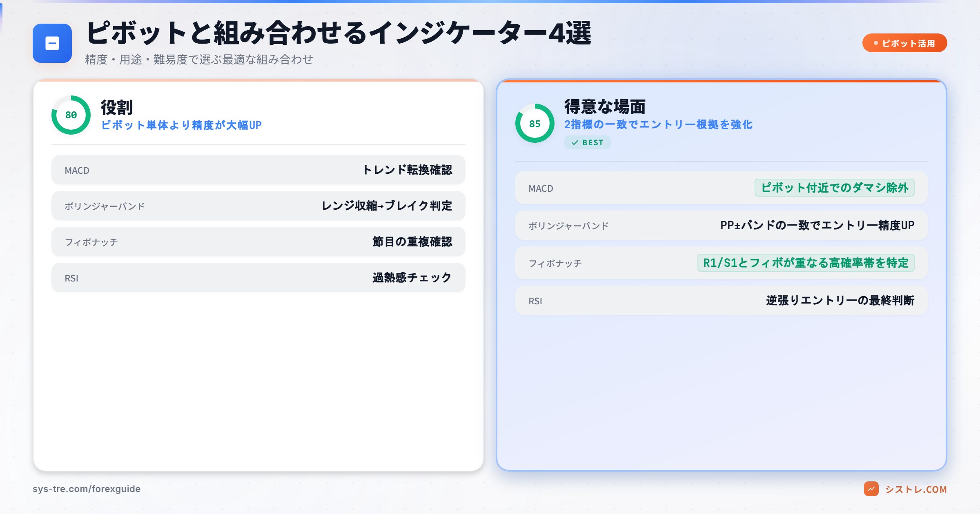
Task: Click the value PP±バンドの一致でエントリー精度UP
Action: point(817,225)
